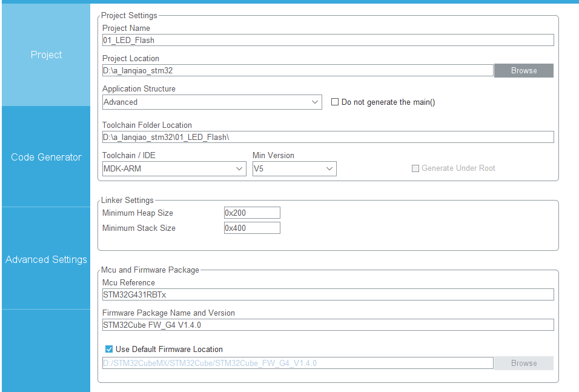Click the Mcu Reference label

128,282
